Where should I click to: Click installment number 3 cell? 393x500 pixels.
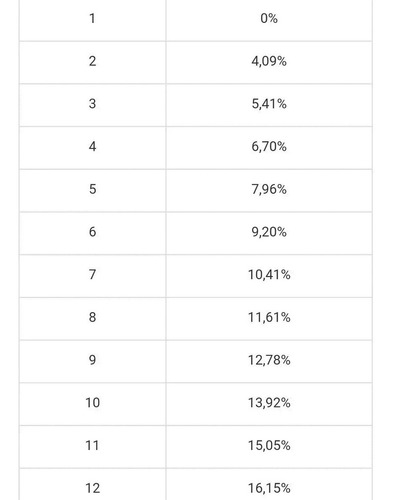coord(93,105)
